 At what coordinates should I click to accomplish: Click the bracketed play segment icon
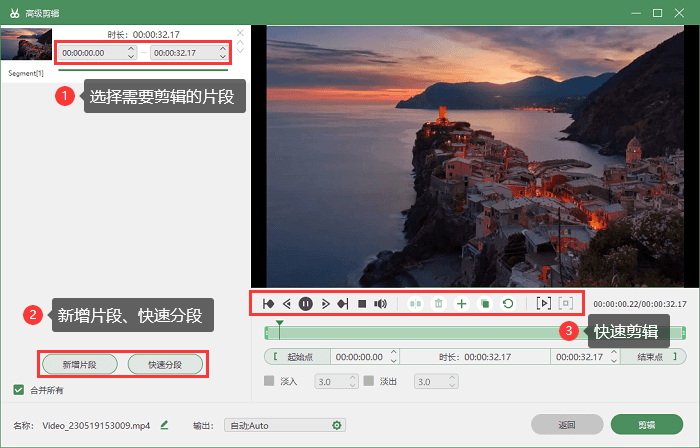point(543,303)
